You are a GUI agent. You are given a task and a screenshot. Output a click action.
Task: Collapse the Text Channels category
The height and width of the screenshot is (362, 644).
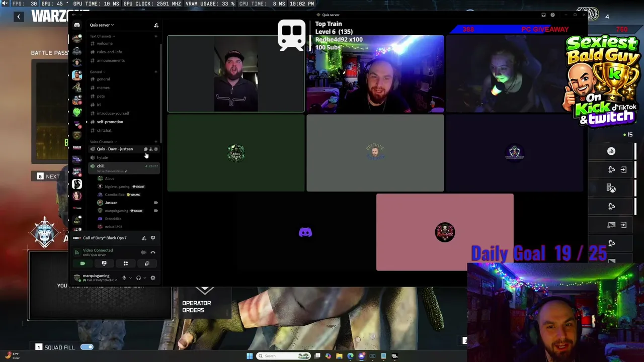tap(102, 36)
